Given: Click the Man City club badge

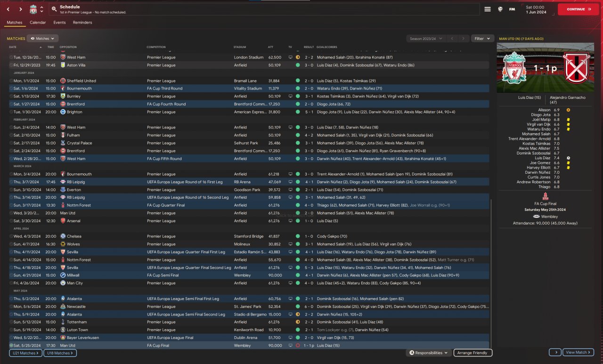Looking at the screenshot, I should point(63,283).
